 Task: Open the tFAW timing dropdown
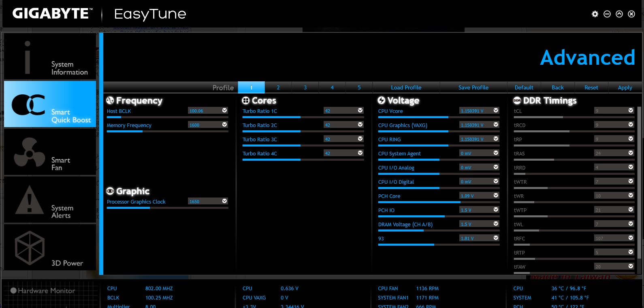click(x=631, y=266)
